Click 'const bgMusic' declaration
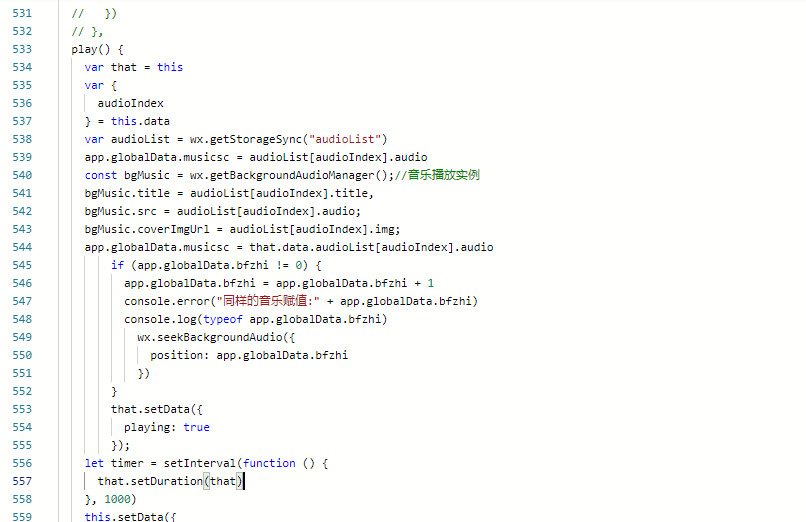Screen dimensions: 806x522 pos(127,175)
